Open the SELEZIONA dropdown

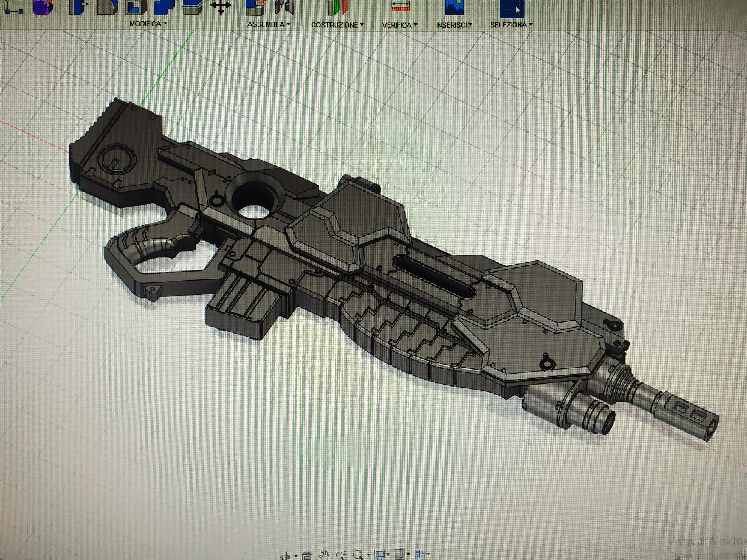pos(511,25)
